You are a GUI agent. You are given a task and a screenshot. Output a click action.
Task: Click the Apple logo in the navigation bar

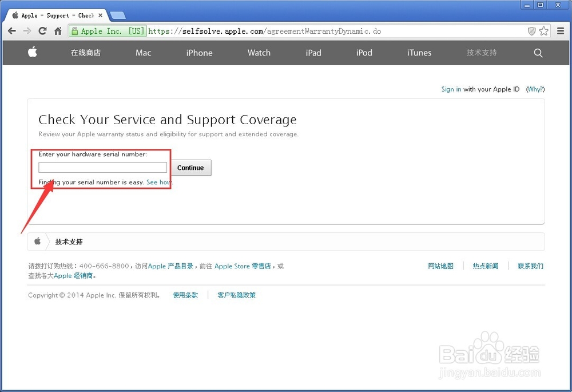click(x=33, y=52)
